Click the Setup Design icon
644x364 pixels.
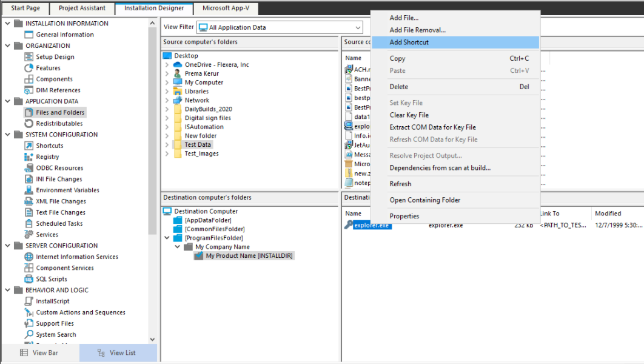[x=29, y=57]
